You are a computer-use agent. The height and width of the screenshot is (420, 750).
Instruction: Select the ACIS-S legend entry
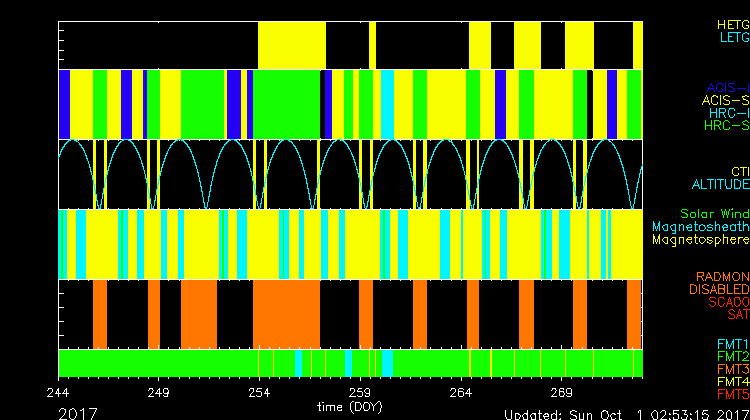(725, 101)
